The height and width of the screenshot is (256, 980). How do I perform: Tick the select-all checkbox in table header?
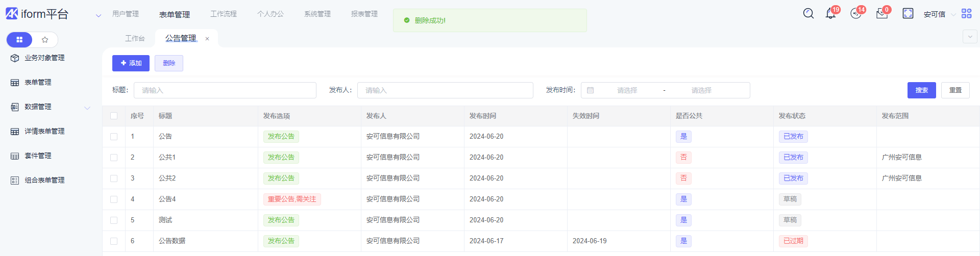pos(114,116)
